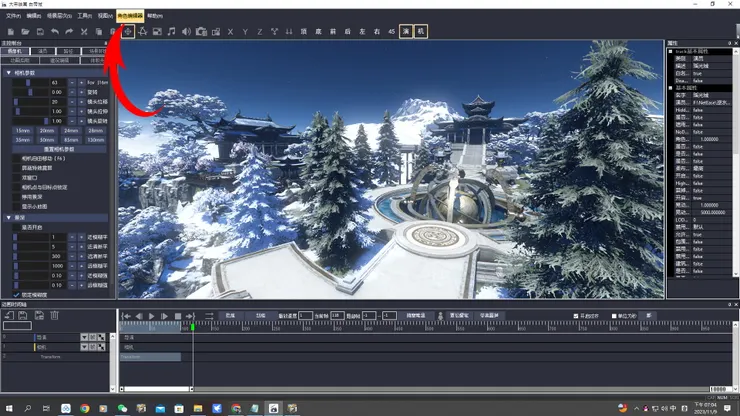The width and height of the screenshot is (740, 416).
Task: Set focal length to 130mm
Action: coord(96,140)
